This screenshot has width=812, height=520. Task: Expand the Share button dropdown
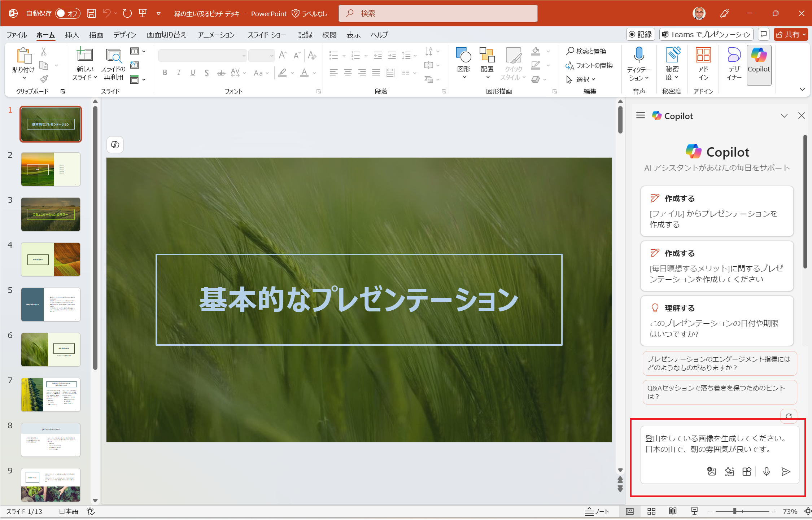click(804, 35)
